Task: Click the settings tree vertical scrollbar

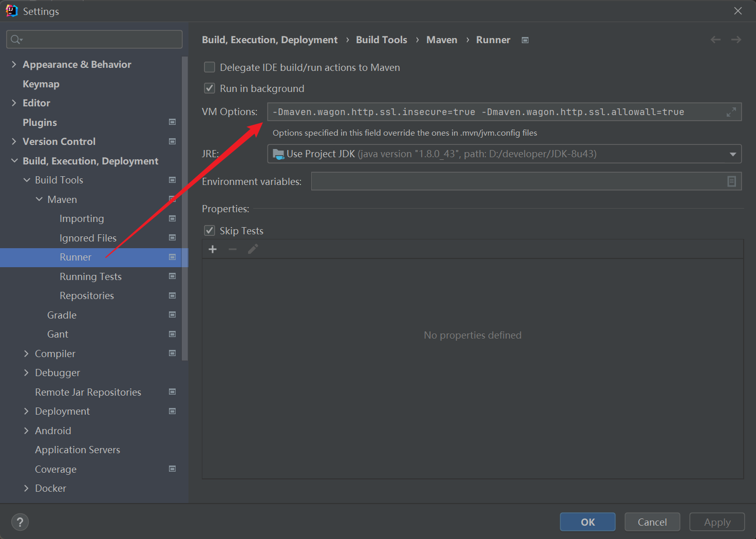Action: [185, 208]
